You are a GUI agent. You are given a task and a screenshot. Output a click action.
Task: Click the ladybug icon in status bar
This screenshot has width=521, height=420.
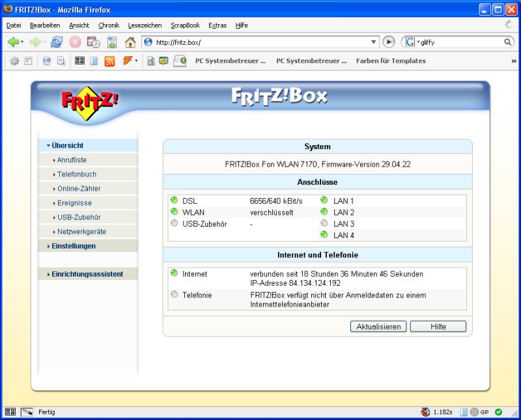(x=425, y=412)
